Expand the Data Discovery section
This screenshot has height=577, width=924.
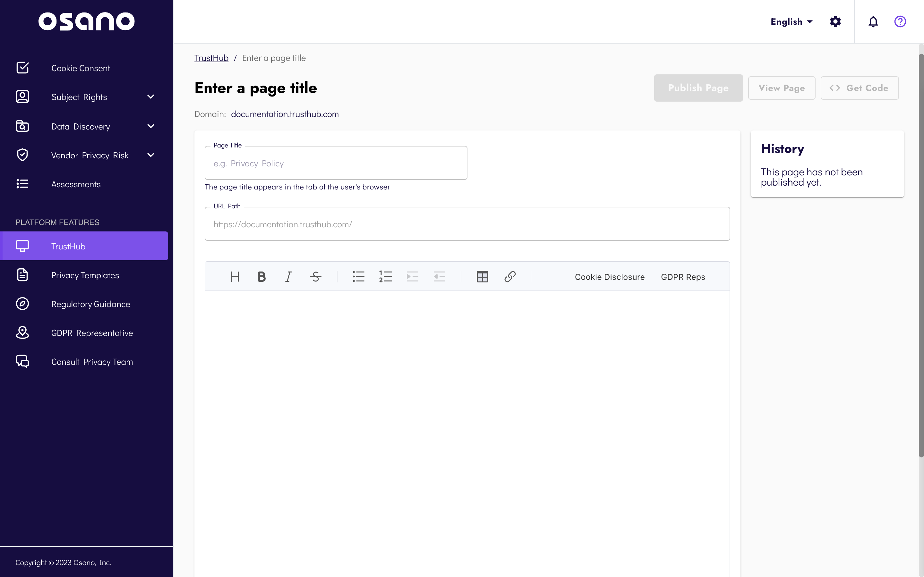point(151,126)
